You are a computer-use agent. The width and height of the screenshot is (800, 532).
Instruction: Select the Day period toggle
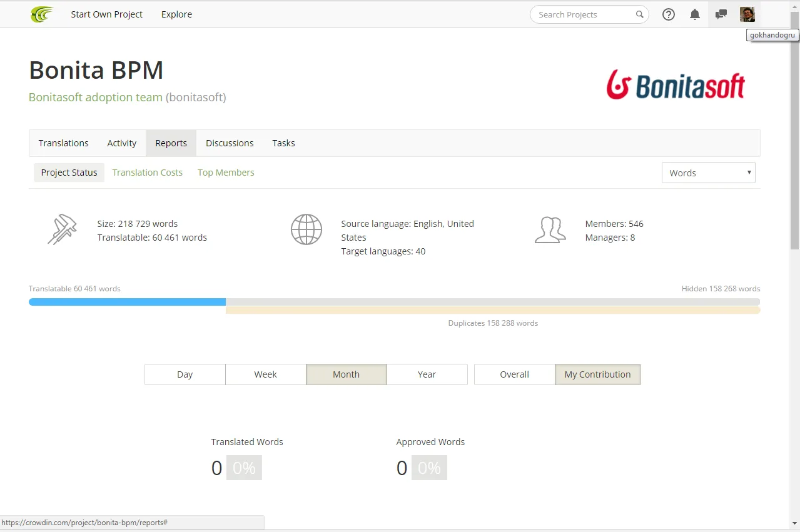click(x=185, y=374)
